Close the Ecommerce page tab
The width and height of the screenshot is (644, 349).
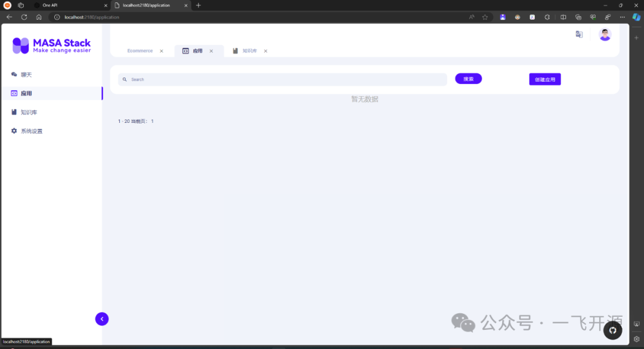162,51
